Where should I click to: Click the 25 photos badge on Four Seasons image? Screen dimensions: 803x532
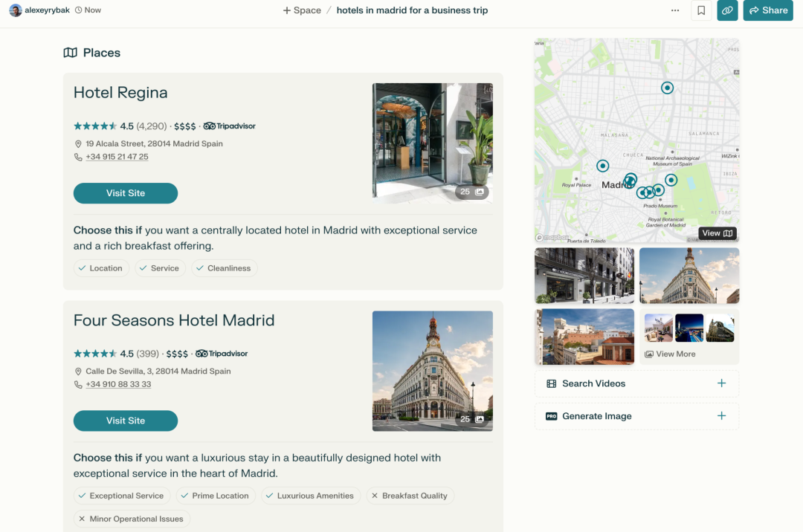(x=471, y=419)
